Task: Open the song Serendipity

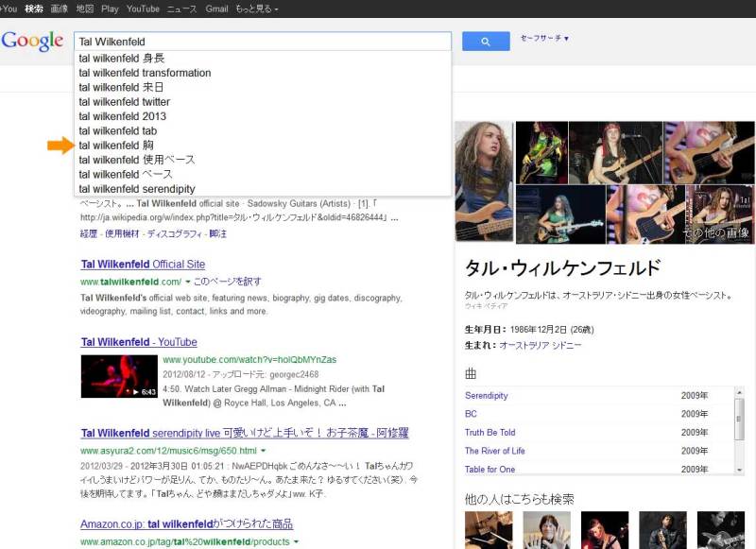Action: pyautogui.click(x=486, y=395)
